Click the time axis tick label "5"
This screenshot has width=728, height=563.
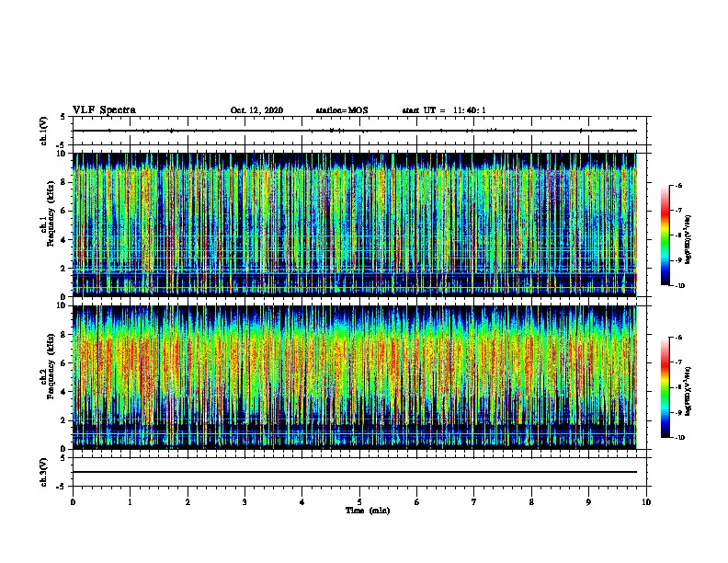coord(359,501)
